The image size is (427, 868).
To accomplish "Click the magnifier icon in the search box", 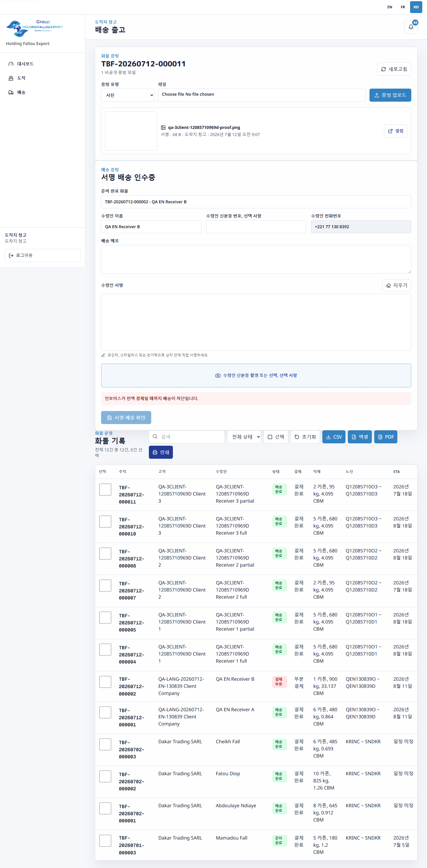I will [155, 436].
